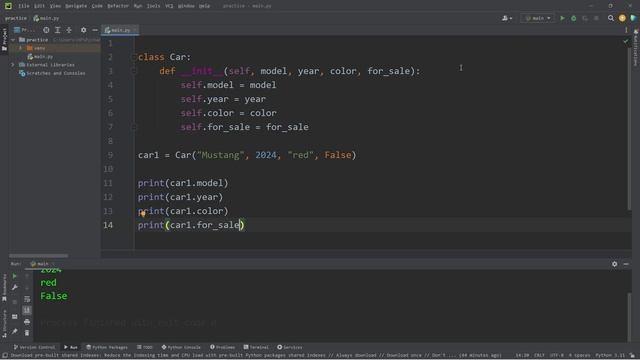Open the Tools menu
640x360 pixels.
pos(153,6)
